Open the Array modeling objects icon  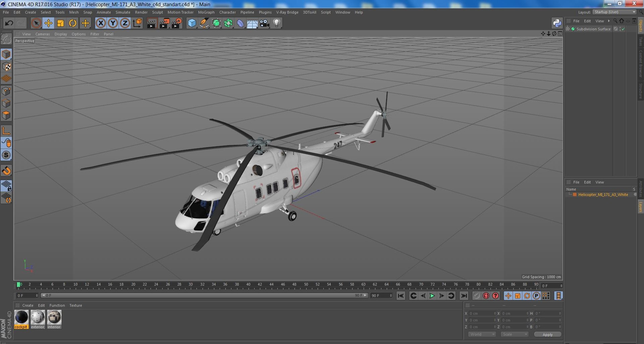[x=228, y=23]
